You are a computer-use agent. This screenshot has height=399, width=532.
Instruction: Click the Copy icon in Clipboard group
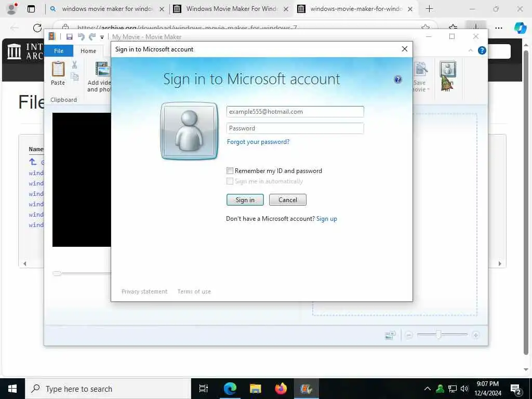tap(74, 77)
